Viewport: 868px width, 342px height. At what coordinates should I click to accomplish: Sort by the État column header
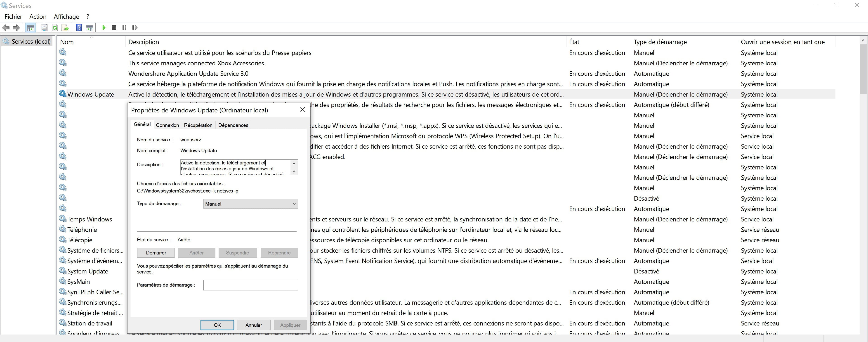(x=598, y=42)
